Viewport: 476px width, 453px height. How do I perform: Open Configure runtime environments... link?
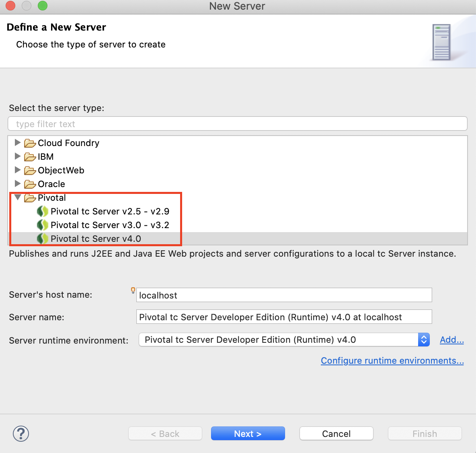[x=392, y=360]
